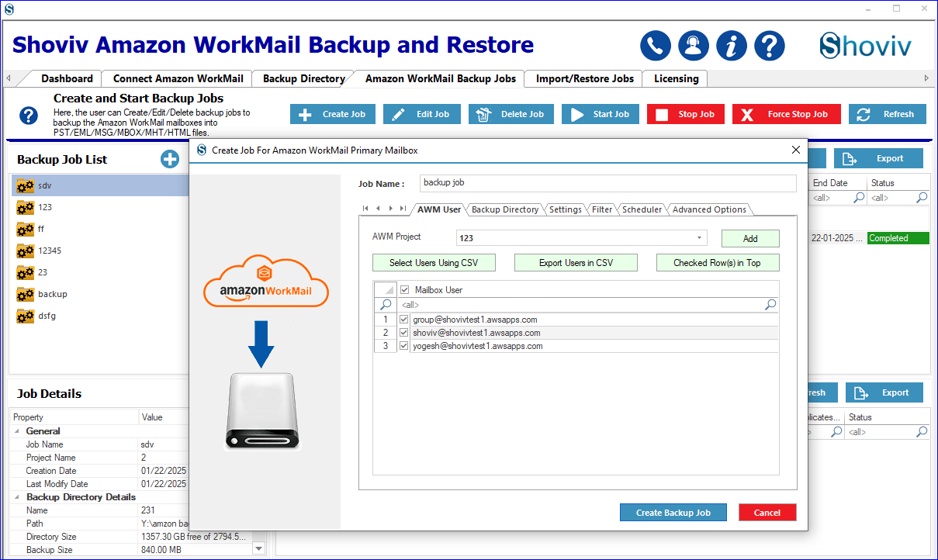Screen dimensions: 938x560
Task: Click the Create Backup Job button
Action: [673, 513]
